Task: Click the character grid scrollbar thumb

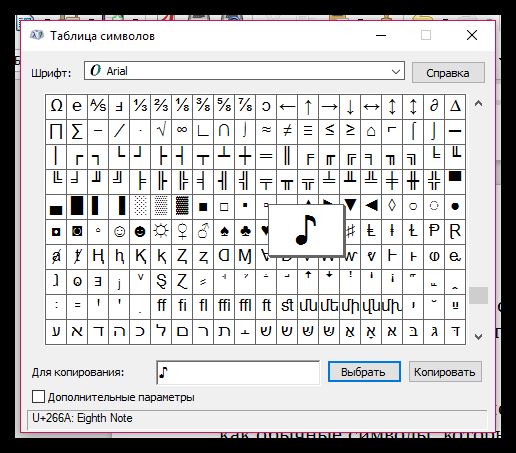Action: tap(478, 296)
